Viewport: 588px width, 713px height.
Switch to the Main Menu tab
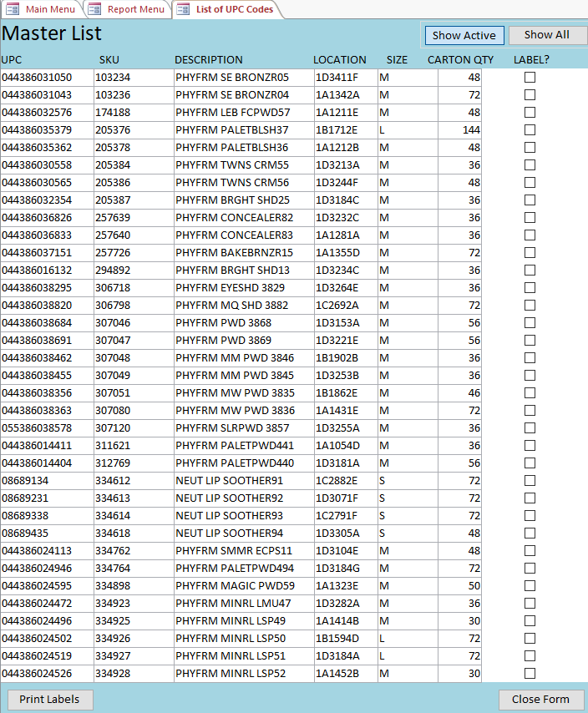click(49, 9)
